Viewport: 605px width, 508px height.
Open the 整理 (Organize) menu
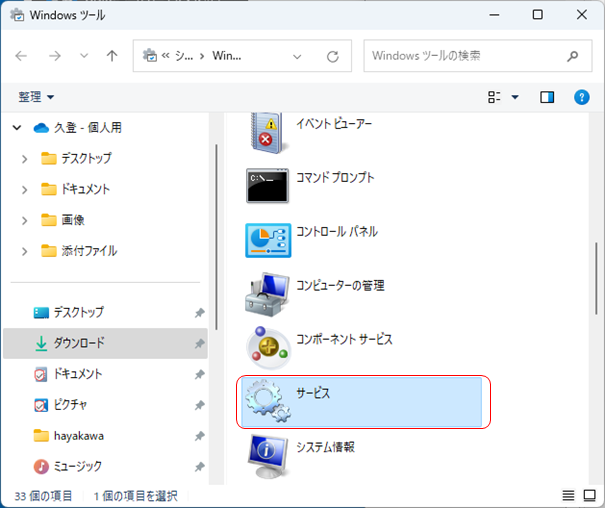(36, 97)
